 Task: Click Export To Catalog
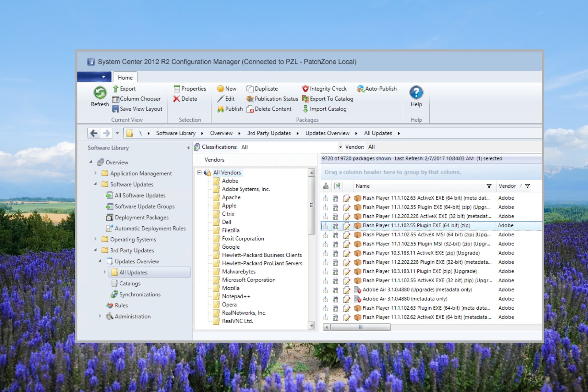(x=327, y=99)
